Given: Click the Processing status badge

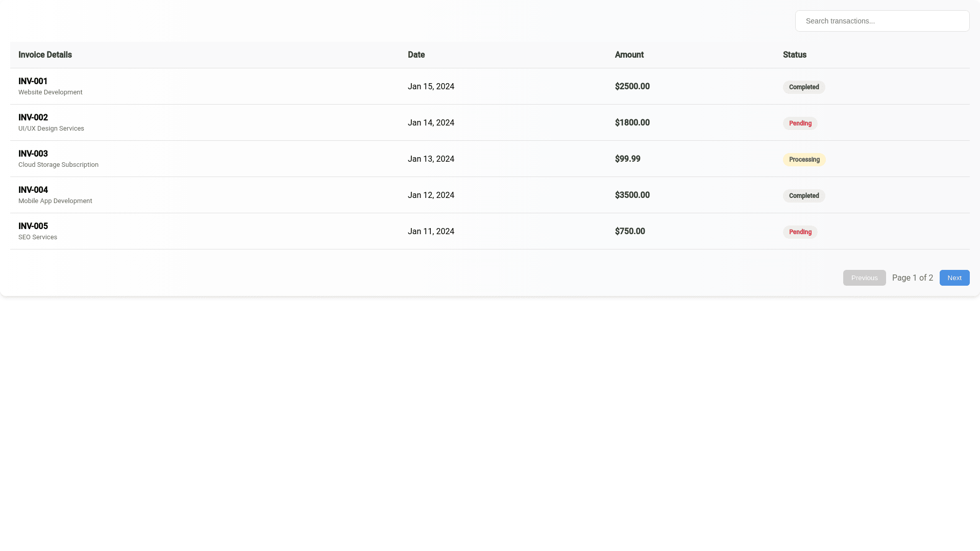Looking at the screenshot, I should pos(804,160).
